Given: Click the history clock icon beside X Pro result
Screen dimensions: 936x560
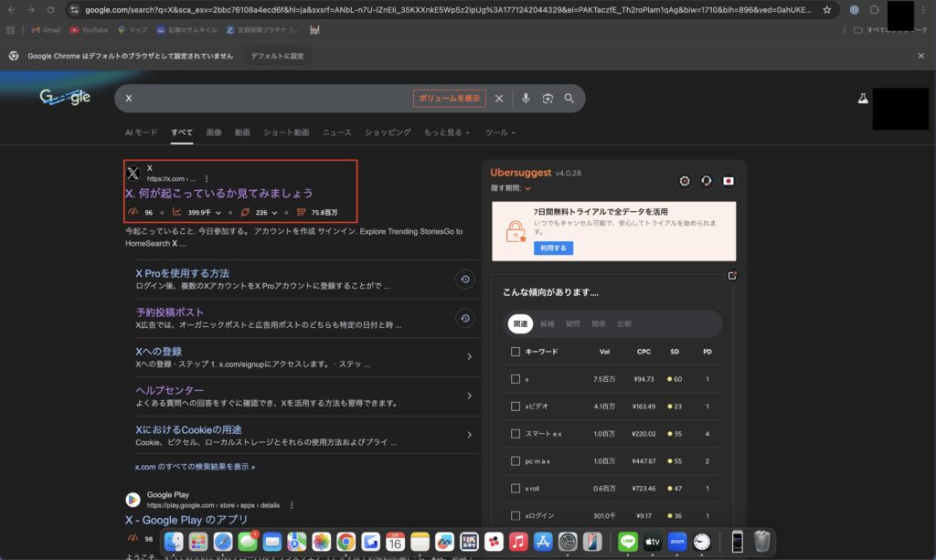Looking at the screenshot, I should (x=465, y=279).
